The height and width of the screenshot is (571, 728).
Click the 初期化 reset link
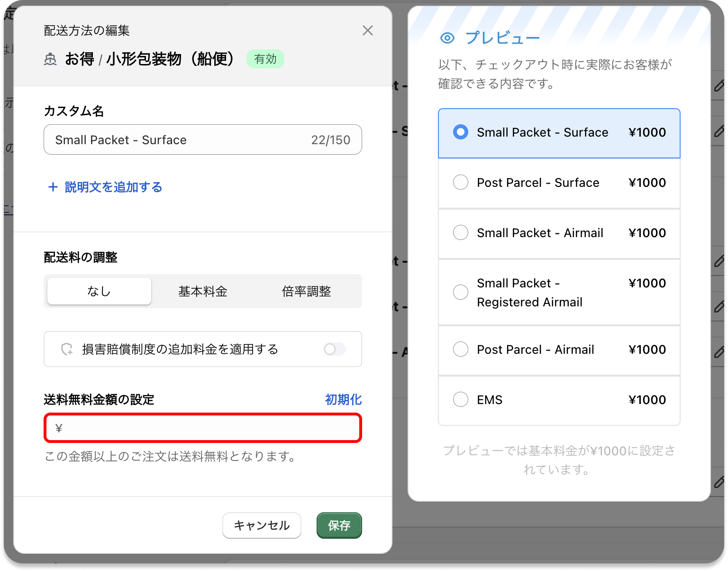(343, 400)
